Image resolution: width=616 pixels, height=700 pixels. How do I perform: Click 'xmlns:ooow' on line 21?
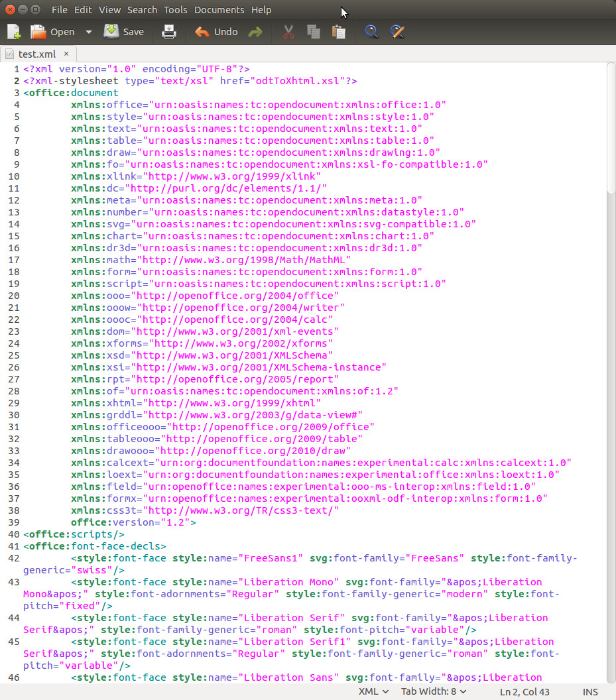point(101,308)
